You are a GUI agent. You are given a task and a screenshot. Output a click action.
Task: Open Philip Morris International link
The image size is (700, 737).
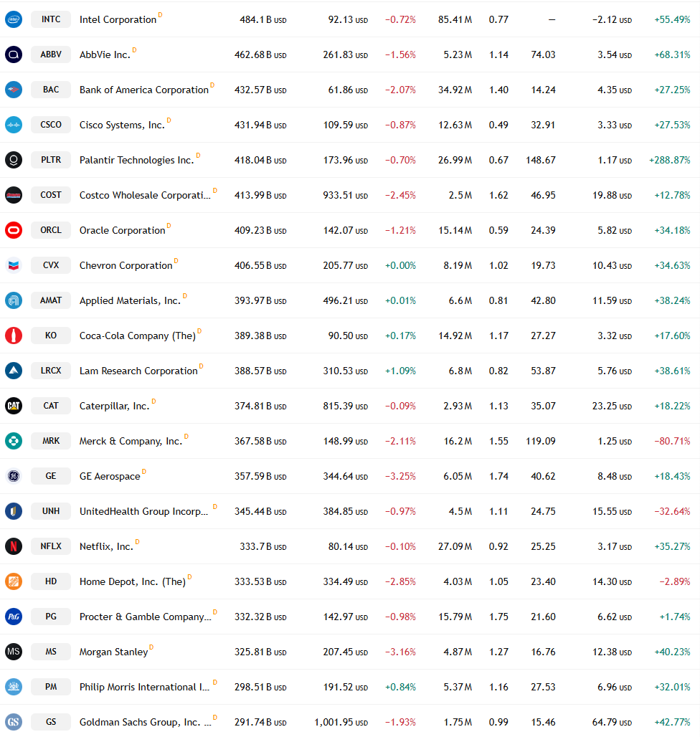pyautogui.click(x=144, y=688)
